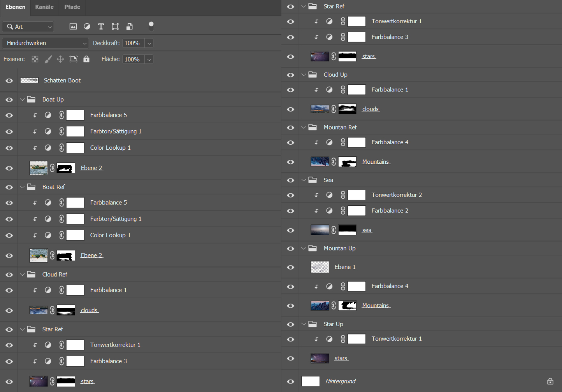Click the Fläche fill percentage field

tap(133, 59)
